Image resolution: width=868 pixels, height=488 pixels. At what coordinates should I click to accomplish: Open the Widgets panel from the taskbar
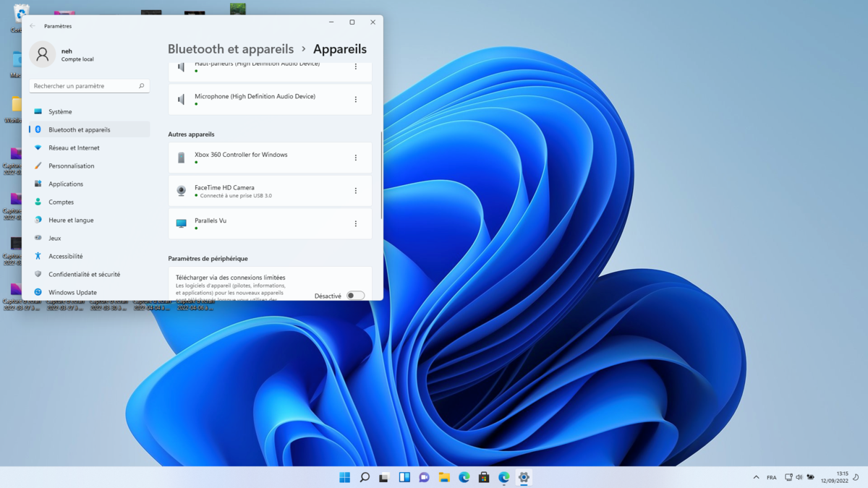pyautogui.click(x=404, y=477)
